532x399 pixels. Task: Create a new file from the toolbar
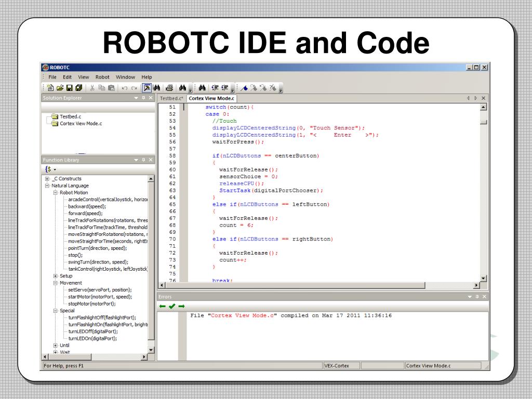tap(50, 88)
